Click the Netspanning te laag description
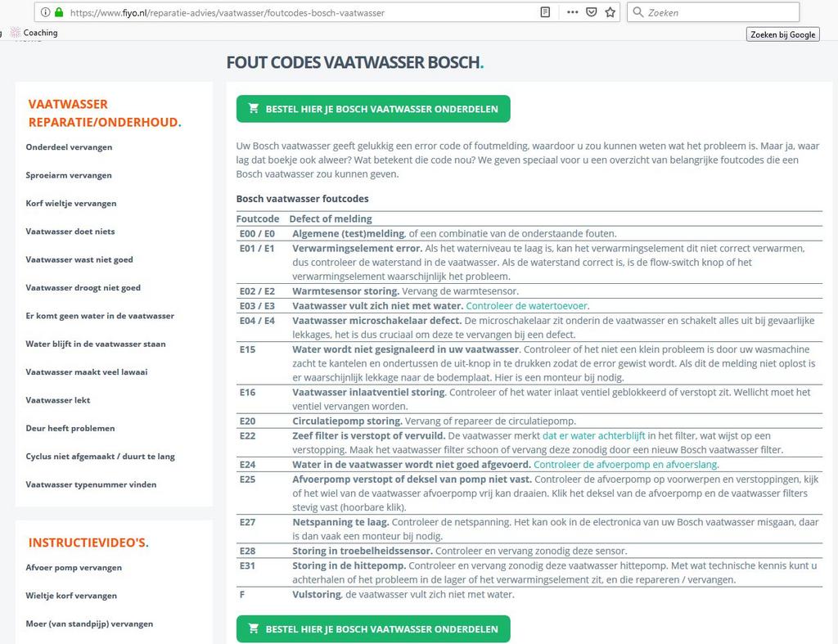The image size is (838, 644). tap(556, 529)
